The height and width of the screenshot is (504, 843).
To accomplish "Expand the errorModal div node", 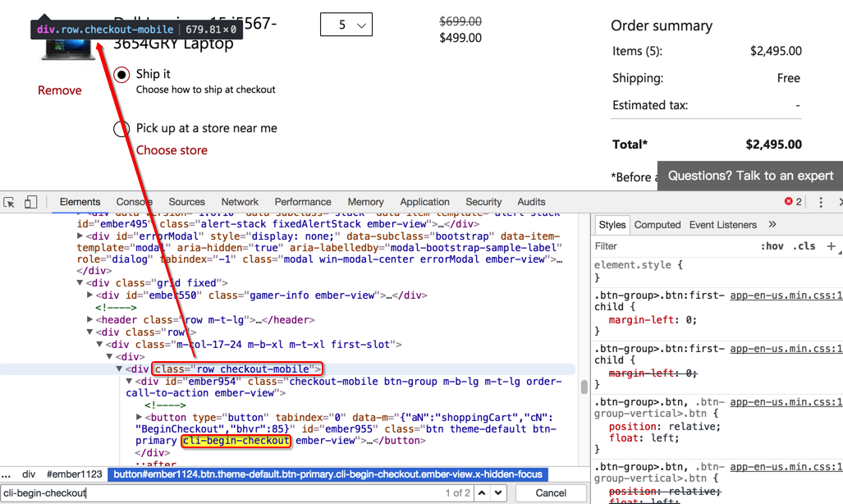I will 80,236.
